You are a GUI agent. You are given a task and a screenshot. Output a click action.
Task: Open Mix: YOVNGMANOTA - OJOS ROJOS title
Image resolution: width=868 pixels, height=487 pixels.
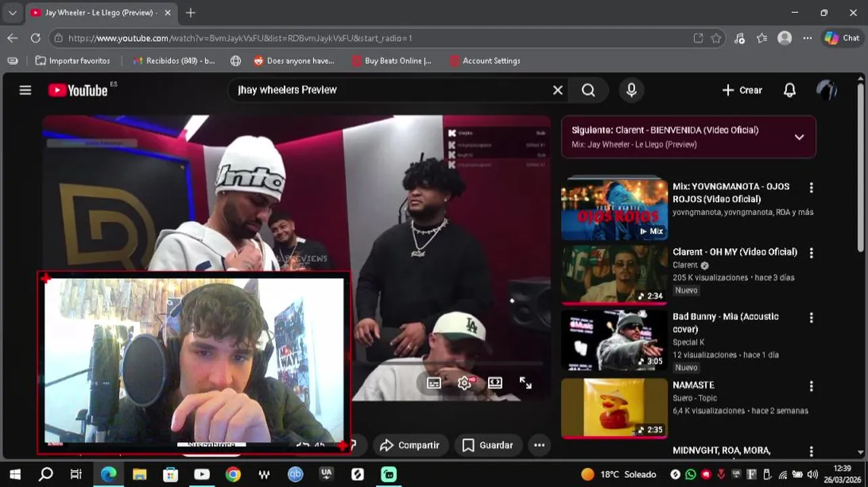(730, 193)
